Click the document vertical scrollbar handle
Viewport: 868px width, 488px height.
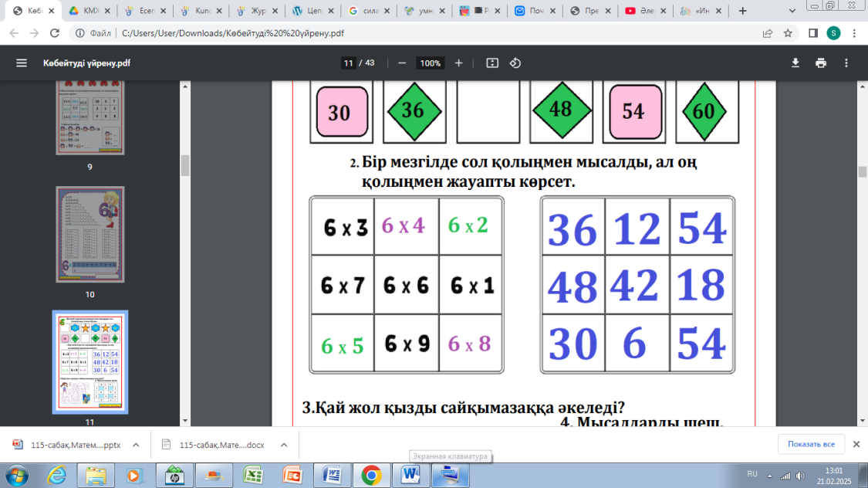point(862,171)
